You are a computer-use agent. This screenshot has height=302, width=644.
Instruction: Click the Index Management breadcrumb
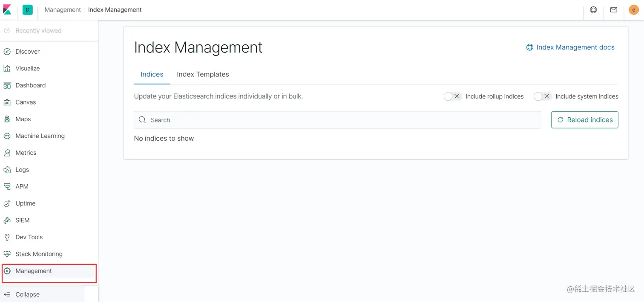[x=115, y=9]
